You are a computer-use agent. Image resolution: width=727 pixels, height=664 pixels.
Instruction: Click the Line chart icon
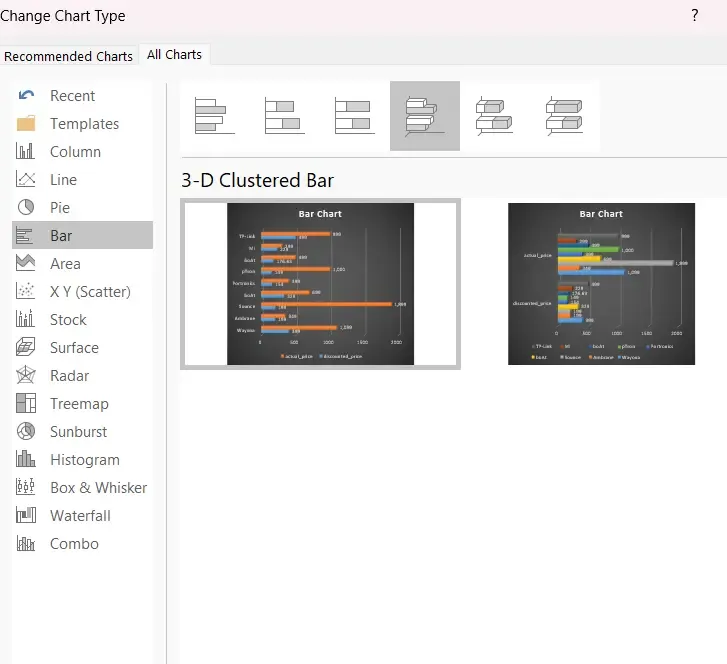(x=26, y=179)
